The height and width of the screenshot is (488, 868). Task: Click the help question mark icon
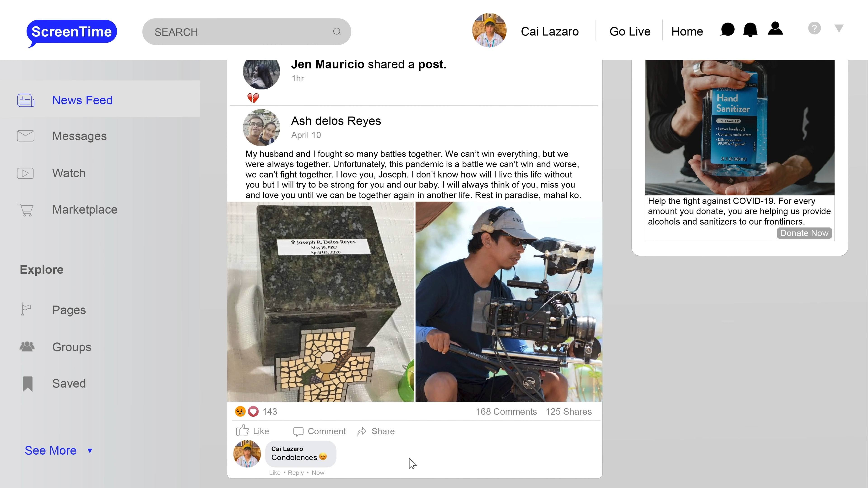tap(814, 28)
